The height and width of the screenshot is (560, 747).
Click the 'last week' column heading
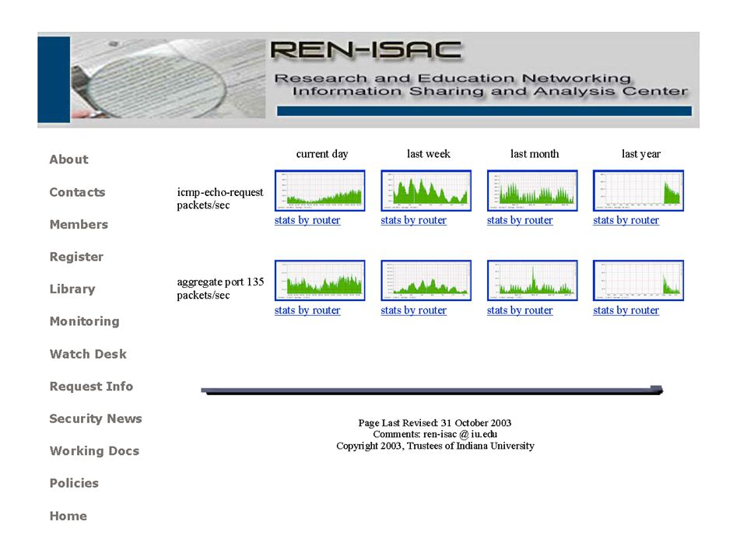428,154
